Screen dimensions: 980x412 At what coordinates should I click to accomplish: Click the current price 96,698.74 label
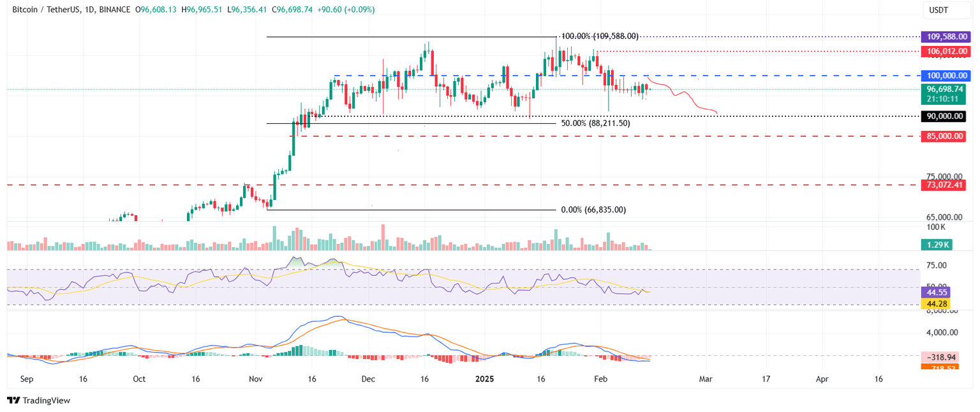pos(946,89)
